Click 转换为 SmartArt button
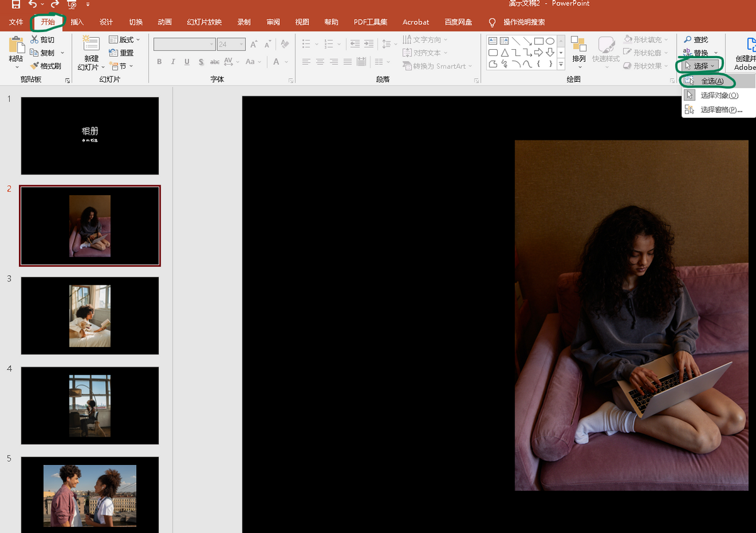756x533 pixels. (x=438, y=66)
